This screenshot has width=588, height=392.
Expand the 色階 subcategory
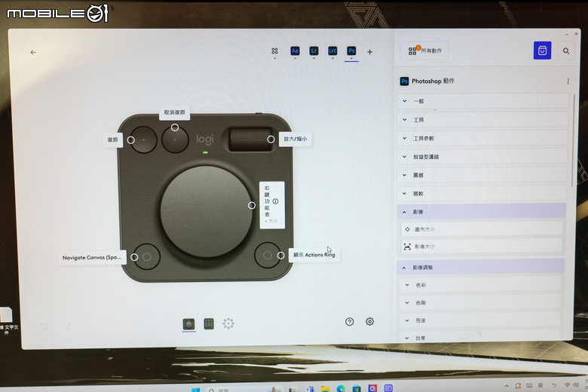click(481, 303)
